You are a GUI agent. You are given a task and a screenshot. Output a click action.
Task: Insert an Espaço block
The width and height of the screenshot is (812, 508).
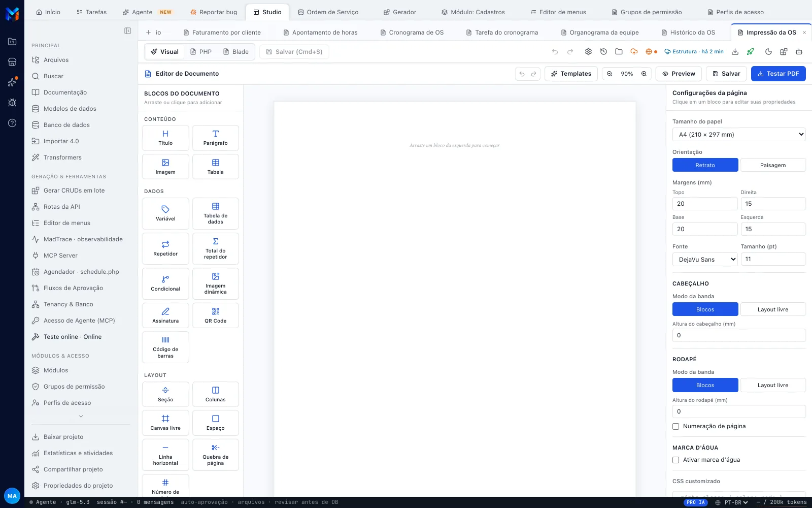(216, 423)
